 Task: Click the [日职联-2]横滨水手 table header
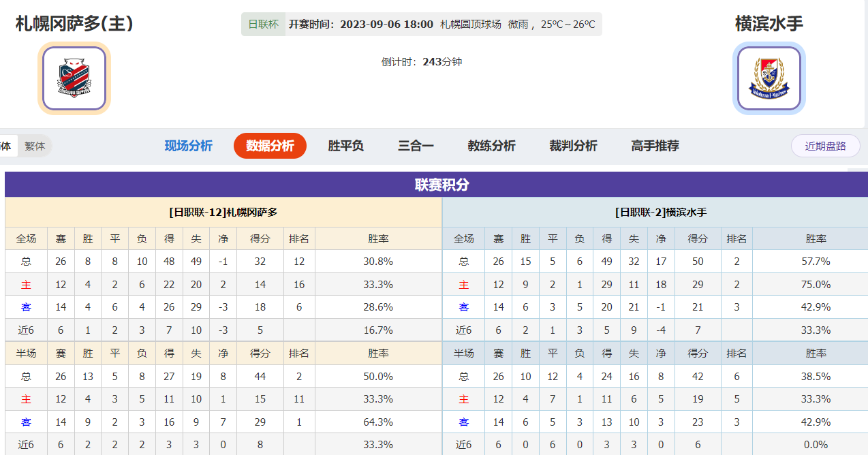(660, 213)
